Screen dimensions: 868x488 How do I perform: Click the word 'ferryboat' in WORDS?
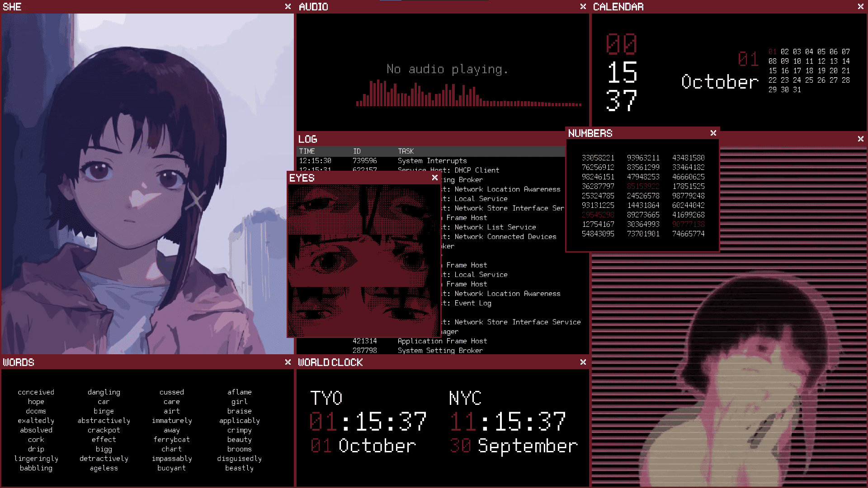(x=172, y=440)
